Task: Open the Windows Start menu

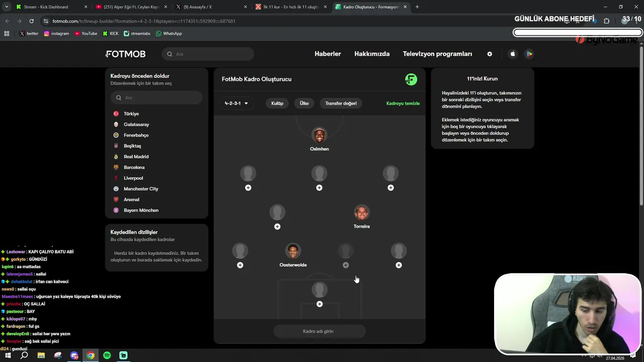Action: click(x=8, y=355)
